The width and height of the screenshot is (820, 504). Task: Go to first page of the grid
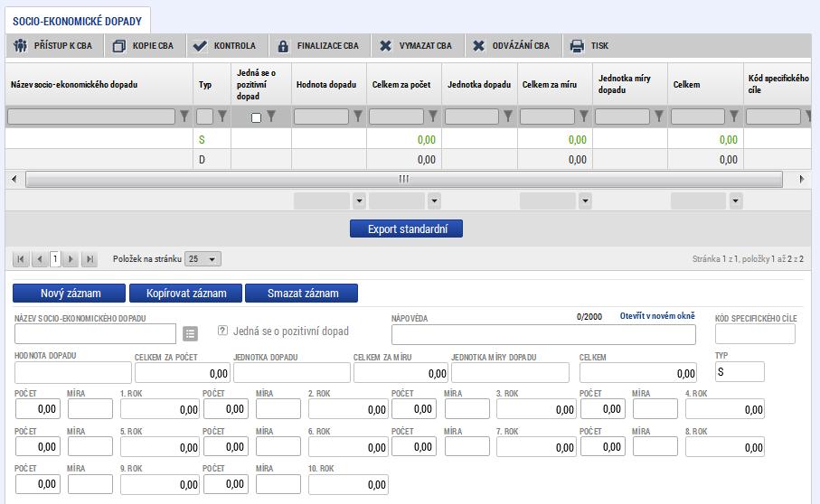[21, 259]
